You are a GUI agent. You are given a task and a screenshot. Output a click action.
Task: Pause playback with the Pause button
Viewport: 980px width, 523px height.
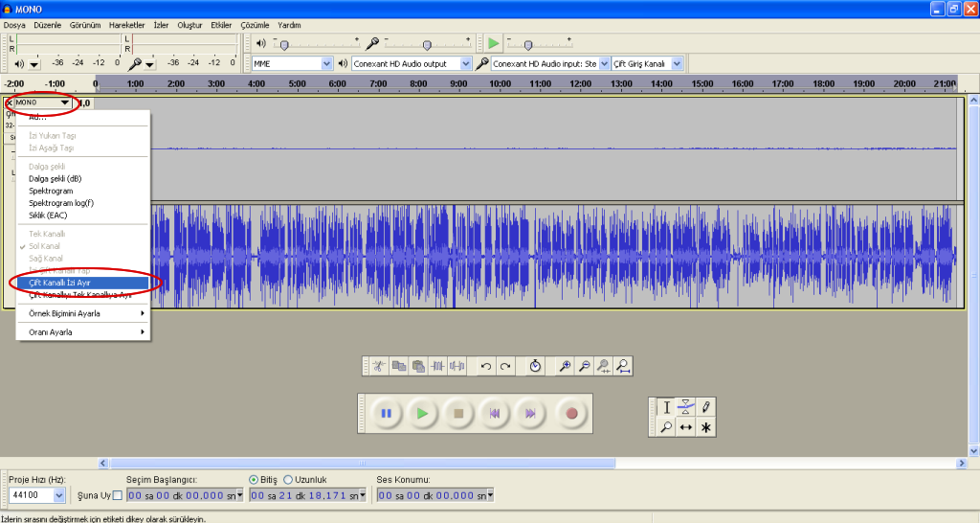[x=387, y=414]
